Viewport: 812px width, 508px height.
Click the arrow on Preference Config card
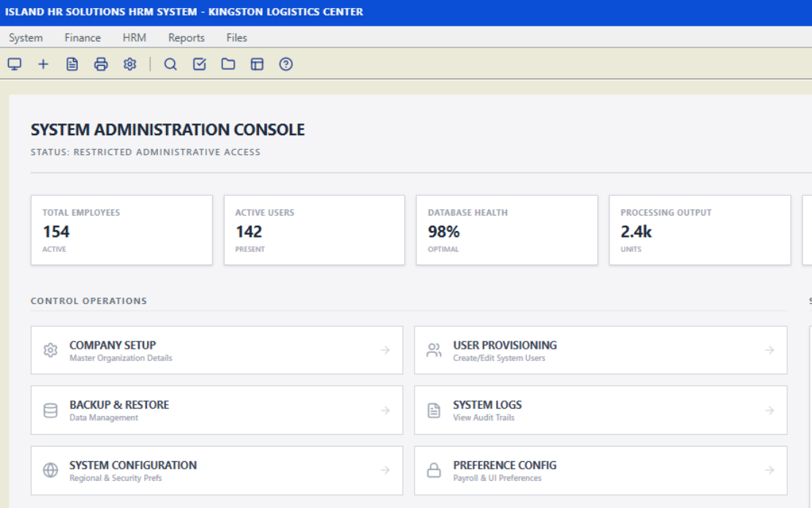770,470
